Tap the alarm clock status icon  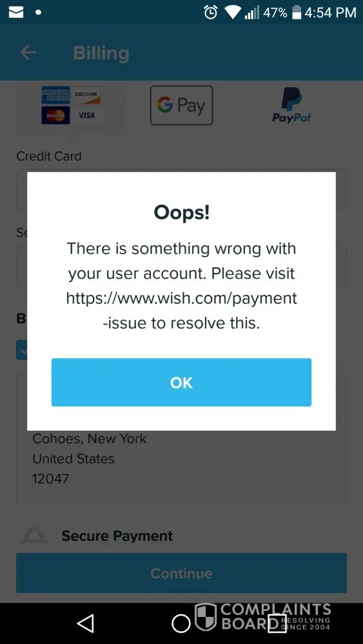[x=210, y=12]
